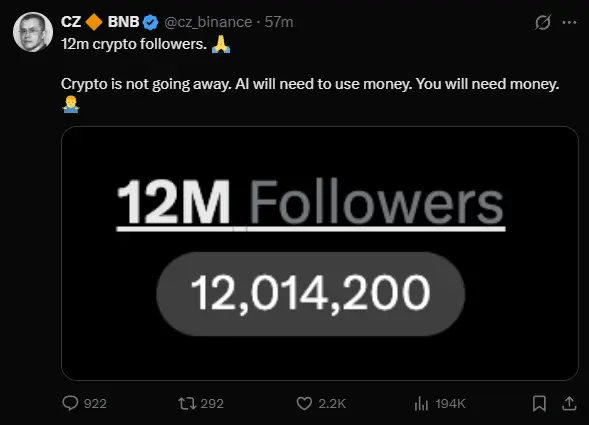Open the post via 57m timestamp
Viewport: 589px width, 425px height.
click(279, 22)
